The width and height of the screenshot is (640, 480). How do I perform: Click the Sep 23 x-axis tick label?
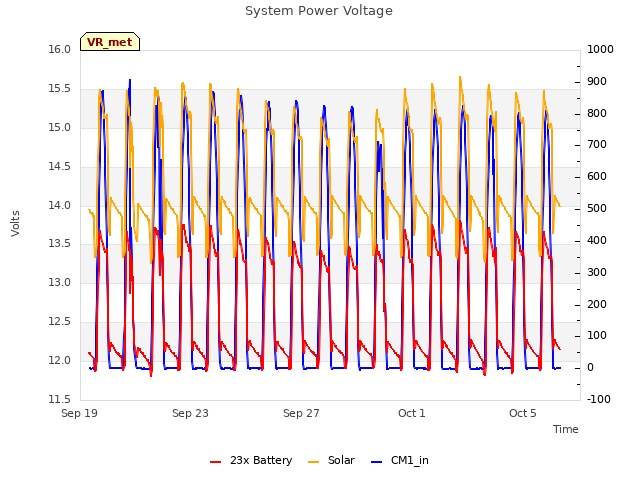pyautogui.click(x=190, y=413)
